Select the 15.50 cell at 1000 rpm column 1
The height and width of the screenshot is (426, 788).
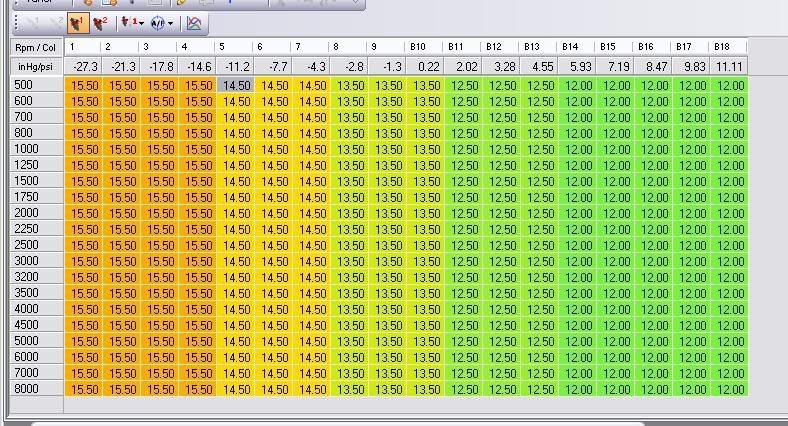click(x=84, y=149)
